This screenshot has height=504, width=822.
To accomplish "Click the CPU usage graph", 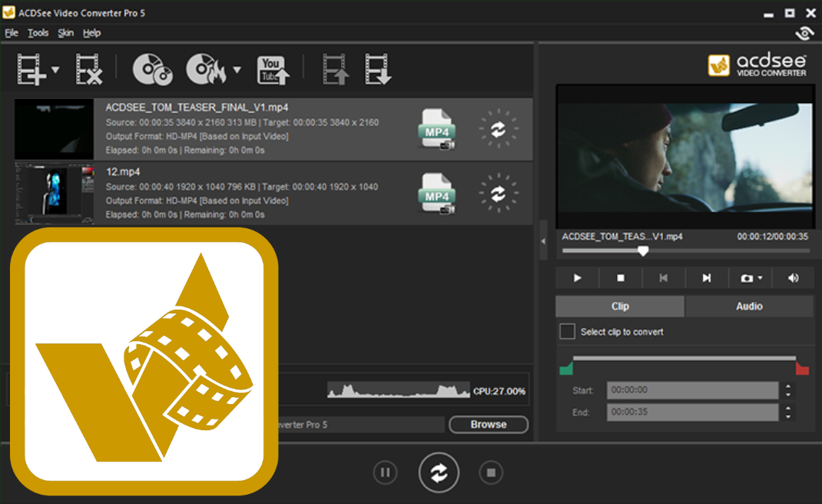I will 399,390.
